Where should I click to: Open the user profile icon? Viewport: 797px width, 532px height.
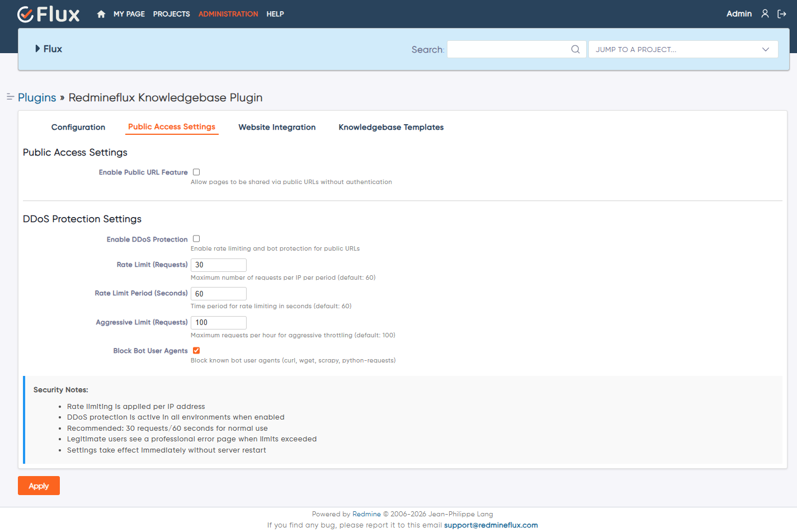click(765, 13)
